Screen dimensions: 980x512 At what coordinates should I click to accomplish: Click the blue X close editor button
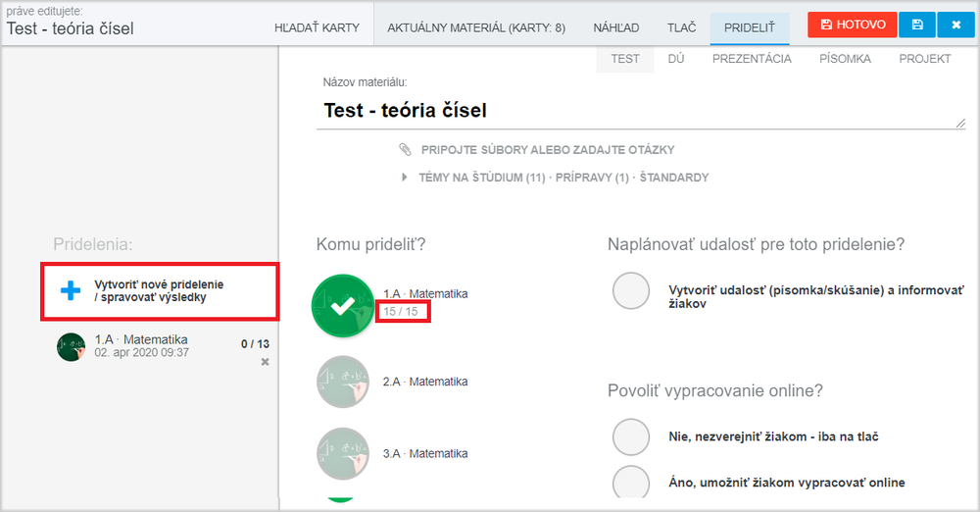tap(955, 26)
